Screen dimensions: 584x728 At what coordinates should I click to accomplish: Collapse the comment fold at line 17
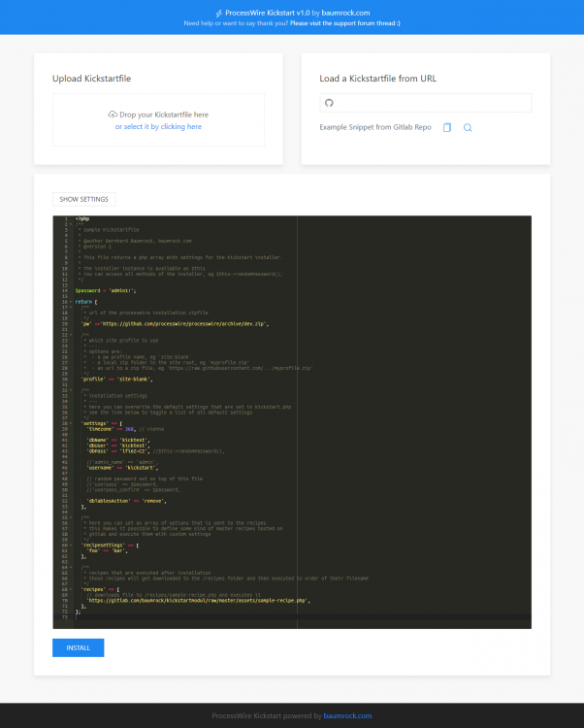pos(71,308)
